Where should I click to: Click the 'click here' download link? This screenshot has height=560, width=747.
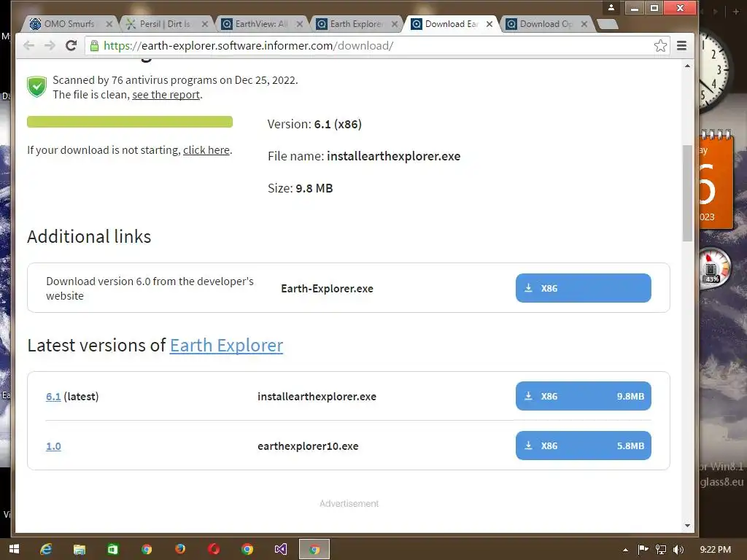pos(206,150)
